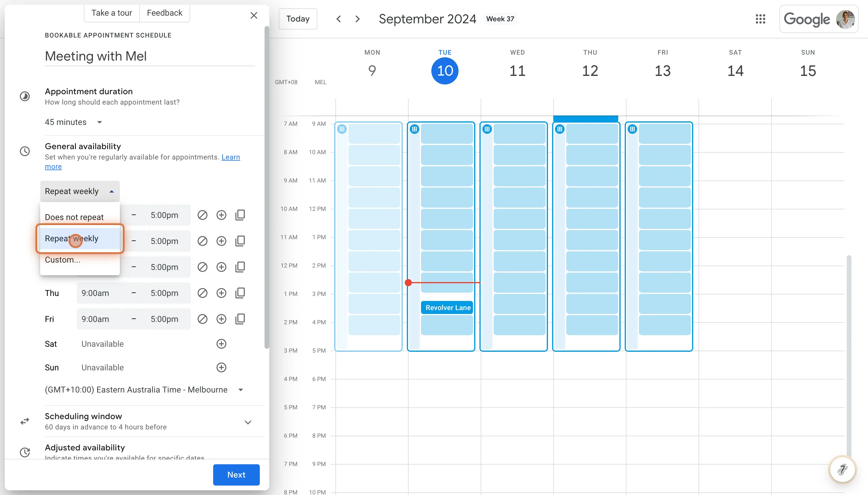Image resolution: width=868 pixels, height=495 pixels.
Task: Click the appointment grid icon on Wednesday
Action: tap(487, 129)
